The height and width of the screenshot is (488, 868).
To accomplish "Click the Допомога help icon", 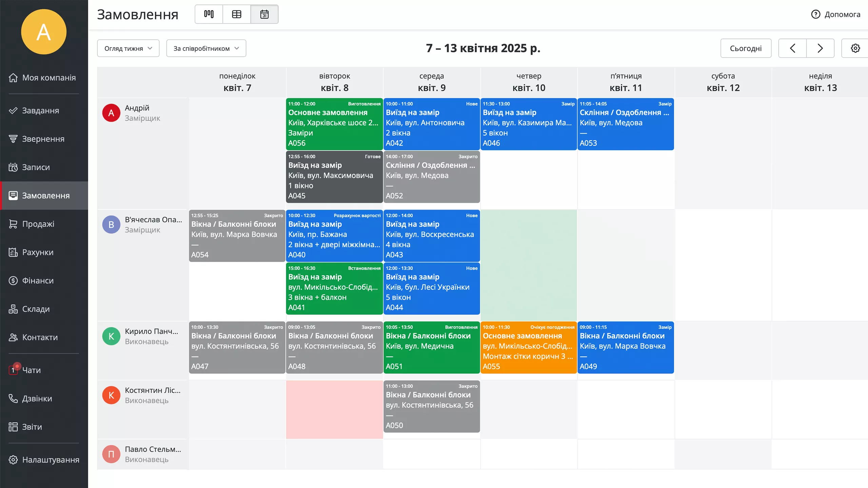I will [815, 14].
